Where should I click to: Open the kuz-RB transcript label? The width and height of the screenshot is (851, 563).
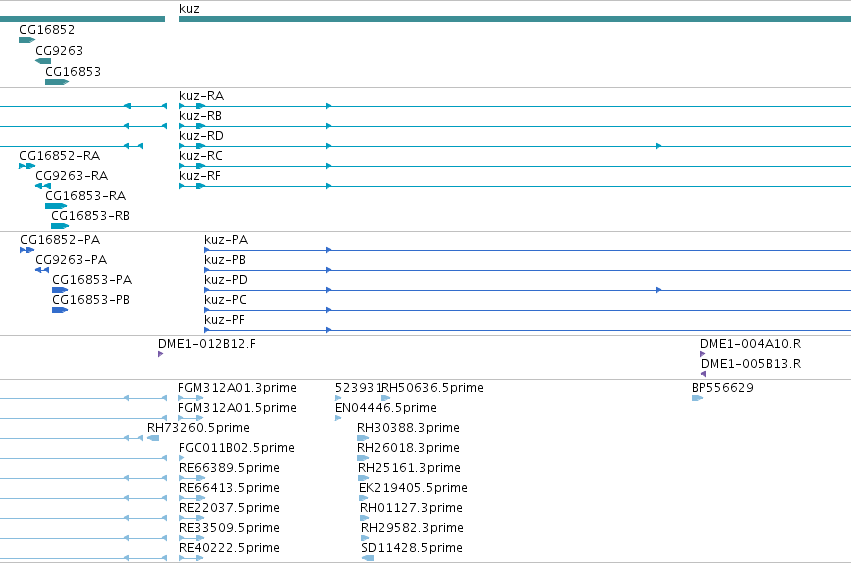(200, 116)
